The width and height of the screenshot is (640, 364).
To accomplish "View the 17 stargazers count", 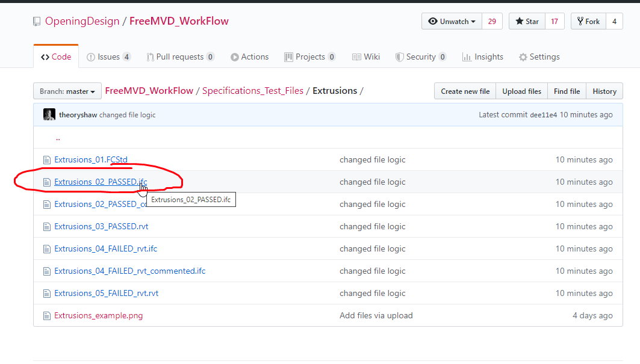I will (x=555, y=21).
